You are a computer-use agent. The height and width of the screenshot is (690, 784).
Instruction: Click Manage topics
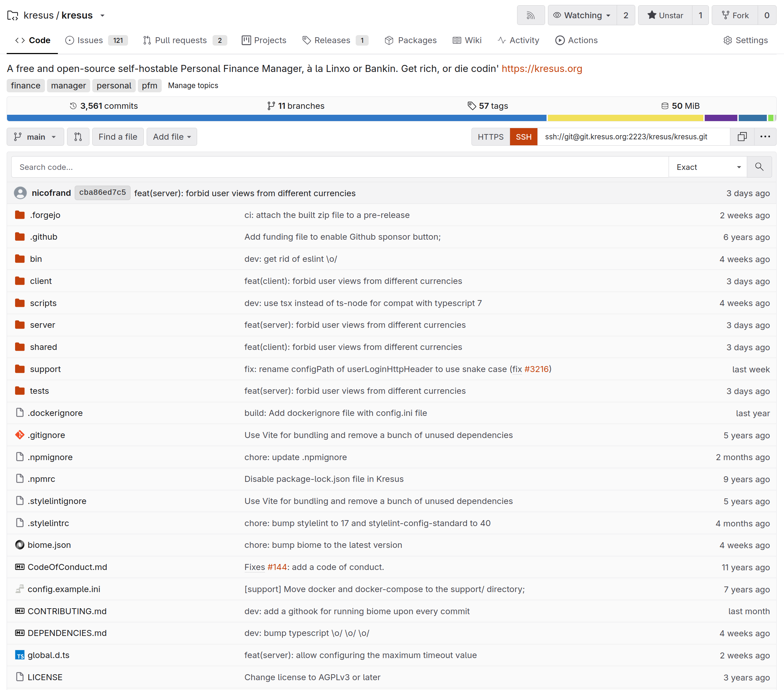tap(193, 86)
